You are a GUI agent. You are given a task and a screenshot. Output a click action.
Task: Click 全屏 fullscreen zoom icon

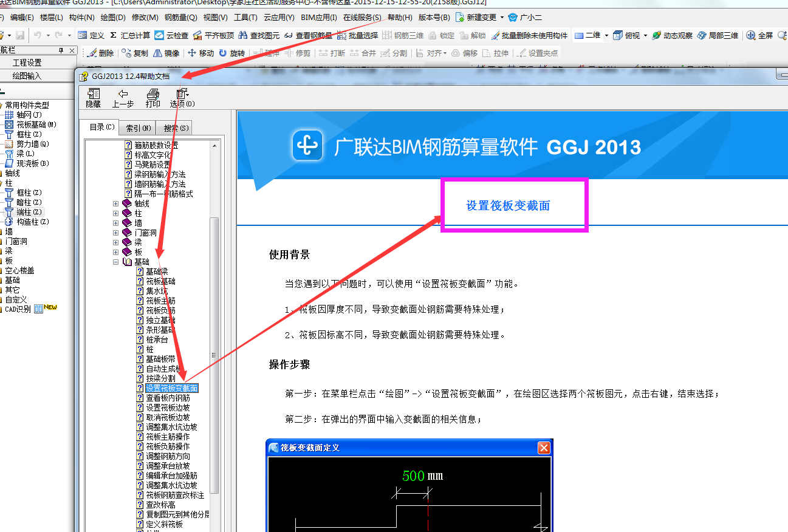(760, 36)
